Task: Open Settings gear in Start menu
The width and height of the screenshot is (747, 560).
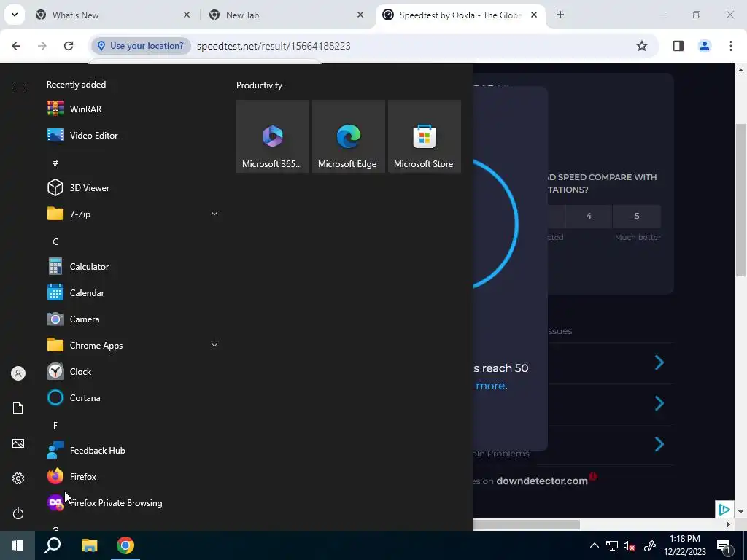Action: (18, 478)
